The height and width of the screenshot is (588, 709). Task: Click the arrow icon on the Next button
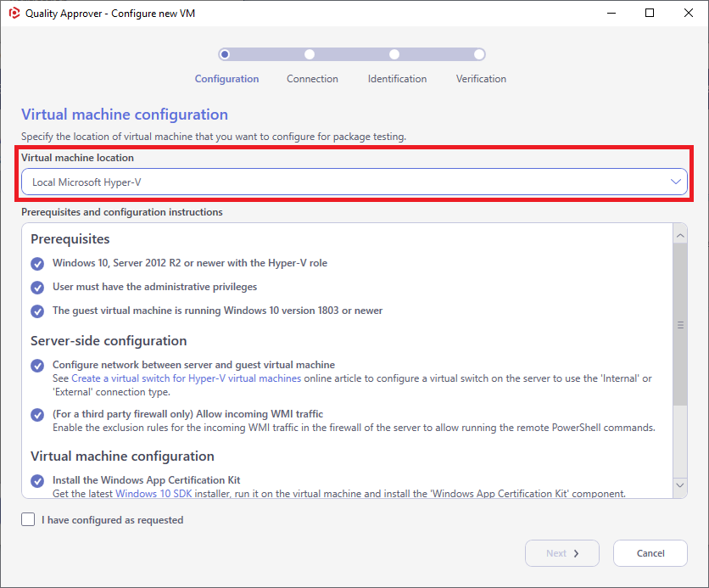click(x=576, y=553)
